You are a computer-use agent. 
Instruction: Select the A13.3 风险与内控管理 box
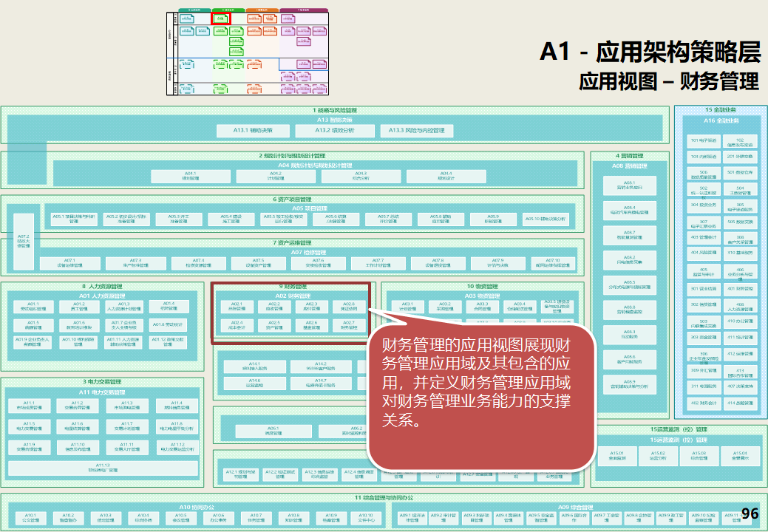tap(416, 131)
